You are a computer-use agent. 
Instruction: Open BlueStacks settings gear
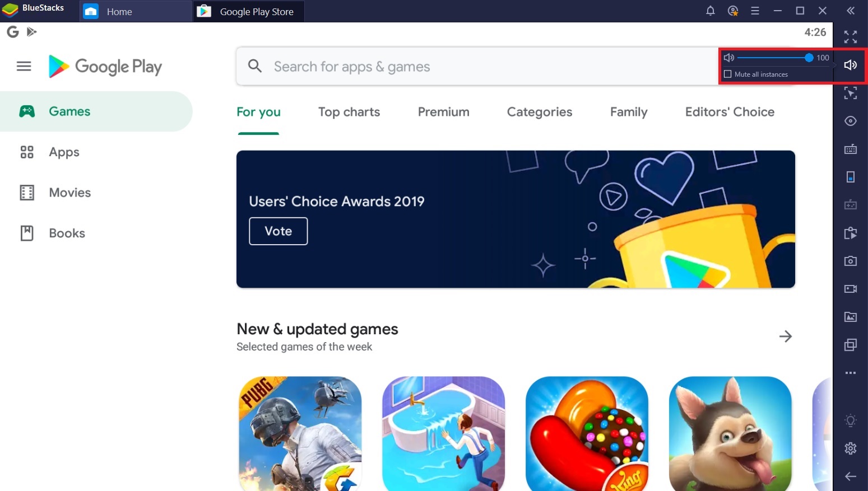click(x=850, y=448)
